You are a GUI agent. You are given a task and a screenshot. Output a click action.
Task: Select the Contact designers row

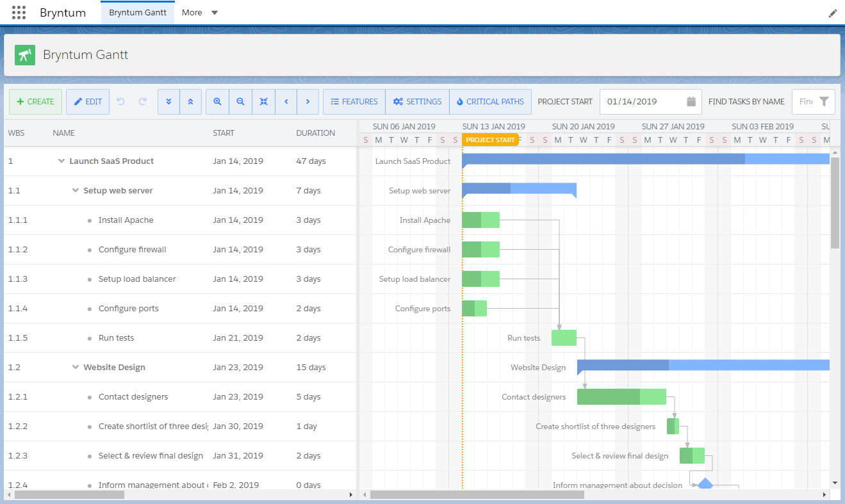(180, 397)
